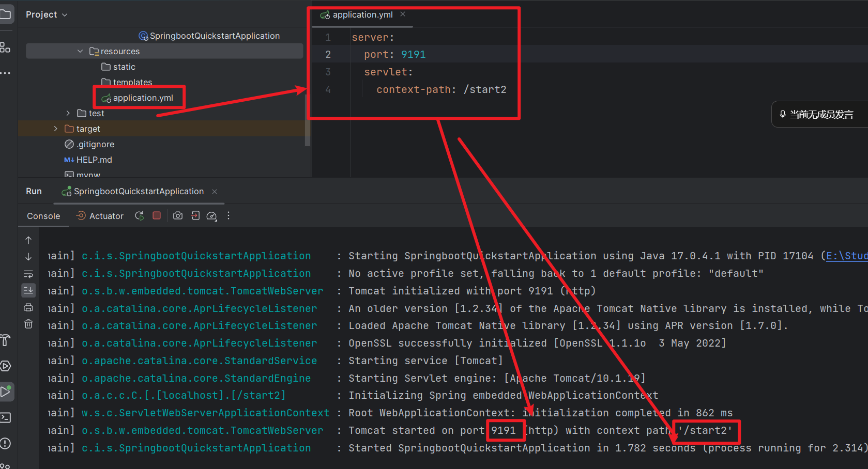
Task: Toggle soft-wrap in the console
Action: point(28,274)
